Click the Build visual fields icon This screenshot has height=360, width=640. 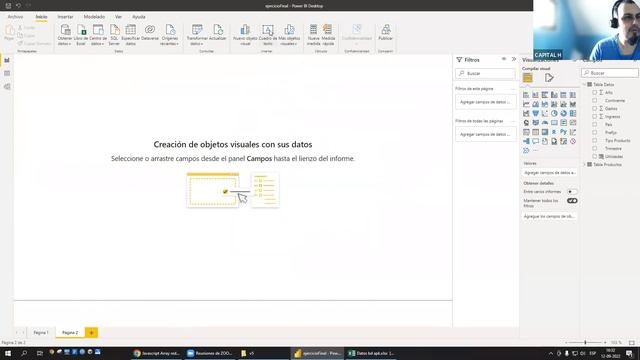pyautogui.click(x=528, y=78)
